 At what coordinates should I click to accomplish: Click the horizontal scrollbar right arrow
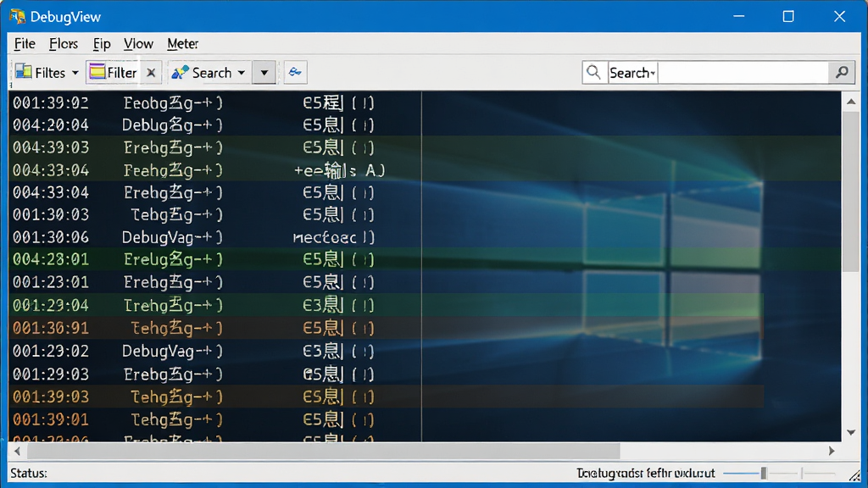click(x=832, y=452)
